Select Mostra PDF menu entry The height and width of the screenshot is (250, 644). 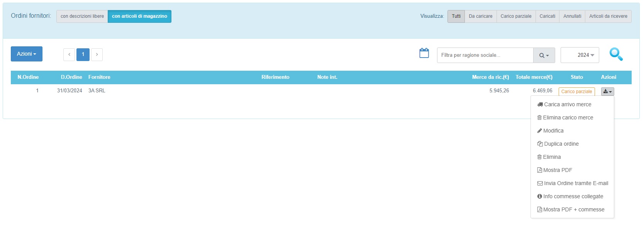[557, 170]
